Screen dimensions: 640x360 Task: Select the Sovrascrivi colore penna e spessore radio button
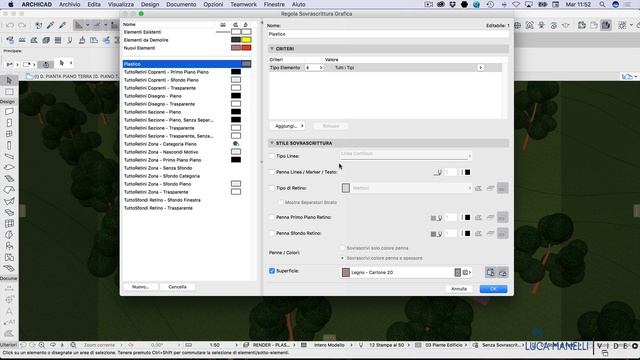click(x=342, y=258)
